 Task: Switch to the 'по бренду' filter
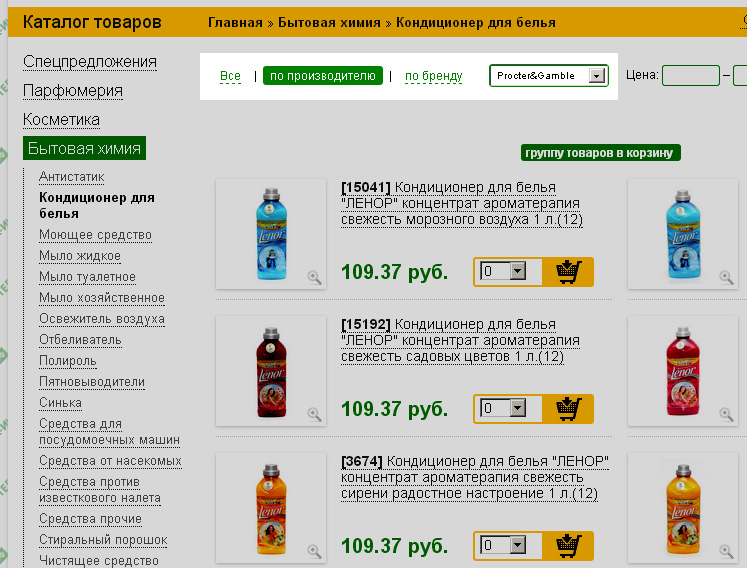[x=433, y=76]
